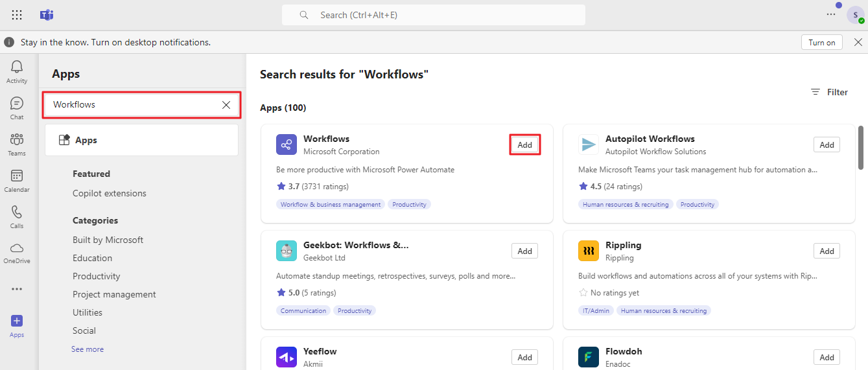The image size is (868, 370).
Task: Click No ratings yet on Rippling card
Action: 615,293
